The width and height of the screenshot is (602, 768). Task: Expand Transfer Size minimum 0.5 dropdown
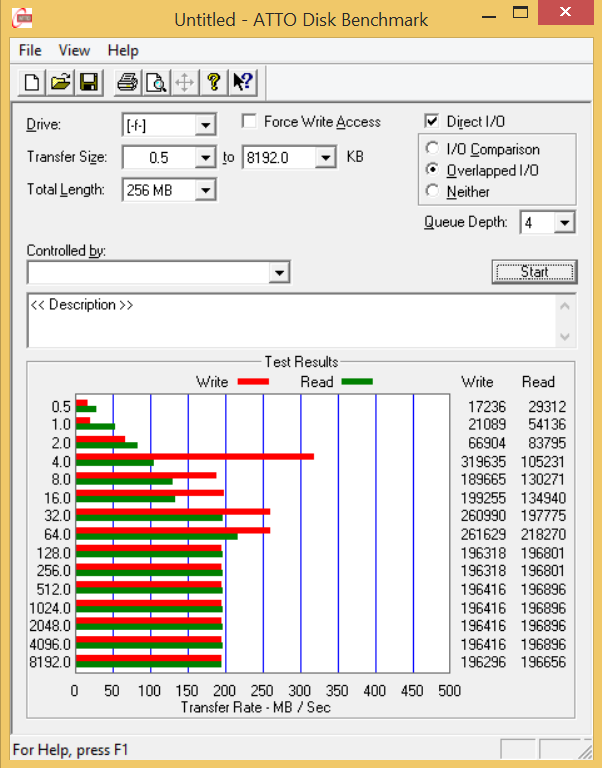(205, 158)
